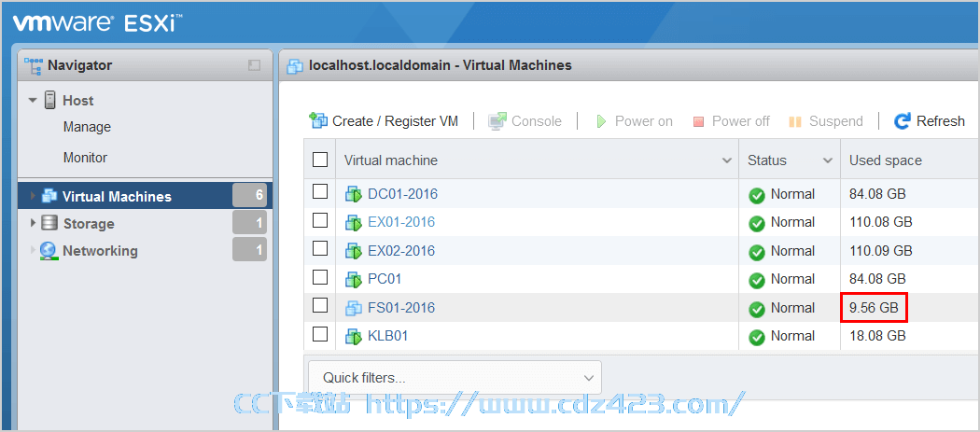
Task: Click the red Power off square icon
Action: tap(699, 121)
